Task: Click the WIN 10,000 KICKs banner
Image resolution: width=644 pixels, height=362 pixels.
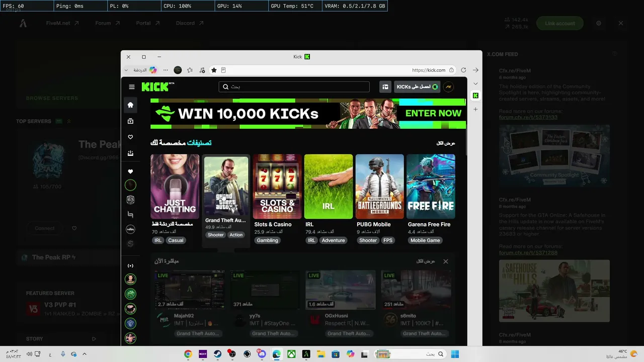Action: click(308, 114)
